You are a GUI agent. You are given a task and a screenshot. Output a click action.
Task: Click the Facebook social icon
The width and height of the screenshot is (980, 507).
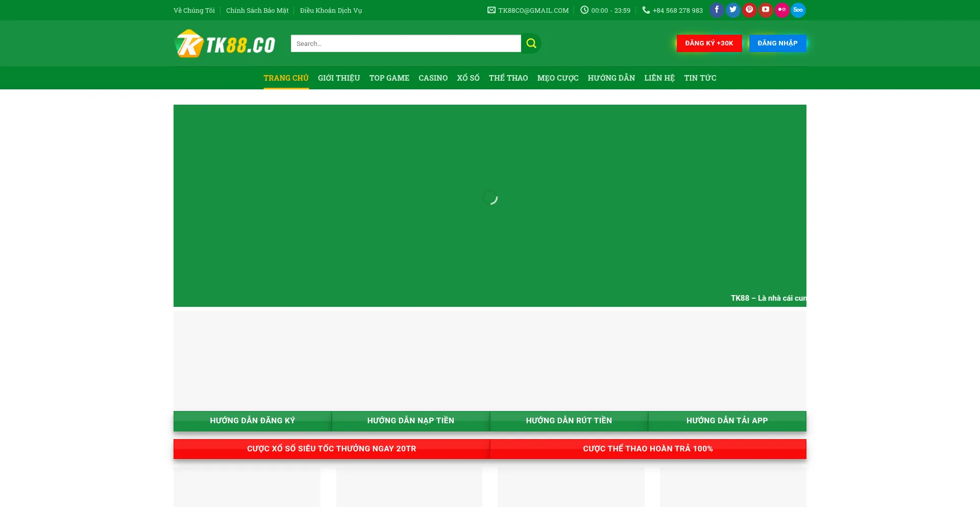click(717, 10)
